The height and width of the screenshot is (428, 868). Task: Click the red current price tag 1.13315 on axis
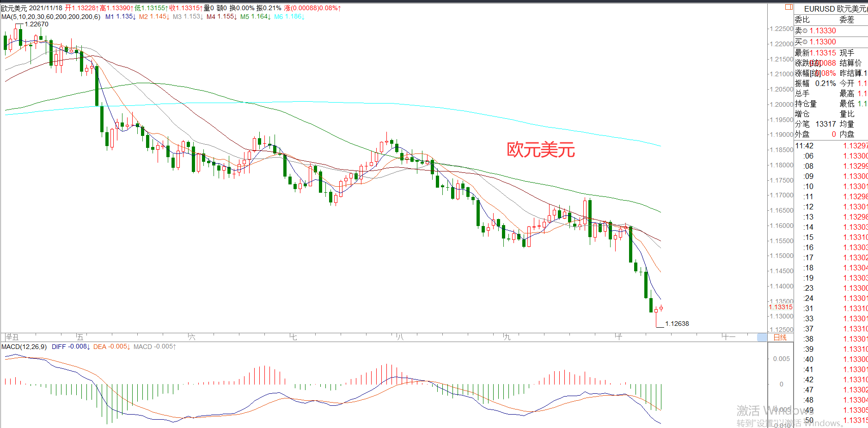point(781,307)
